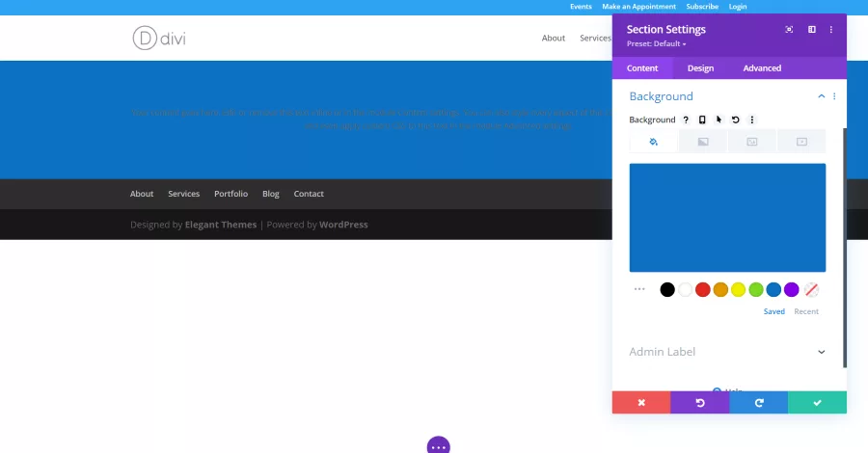Screen dimensions: 868x453
Task: Show Saved color palette
Action: point(773,311)
